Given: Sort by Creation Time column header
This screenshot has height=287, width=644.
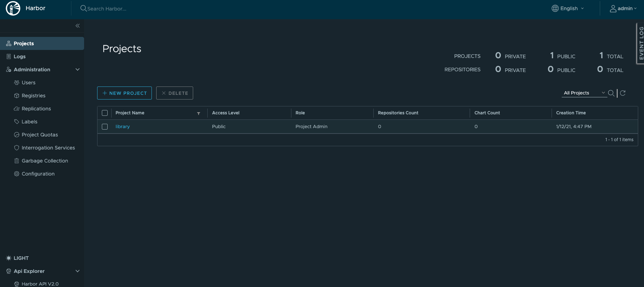Looking at the screenshot, I should click(571, 113).
